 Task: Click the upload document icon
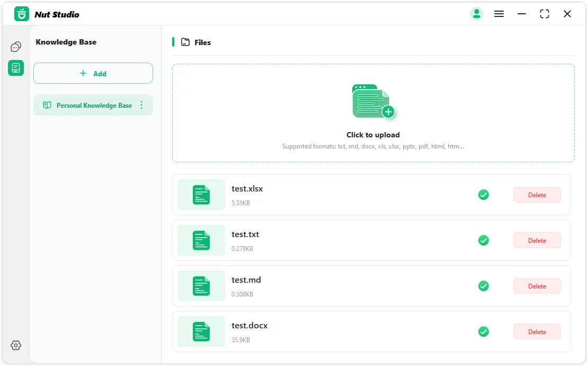pyautogui.click(x=373, y=101)
